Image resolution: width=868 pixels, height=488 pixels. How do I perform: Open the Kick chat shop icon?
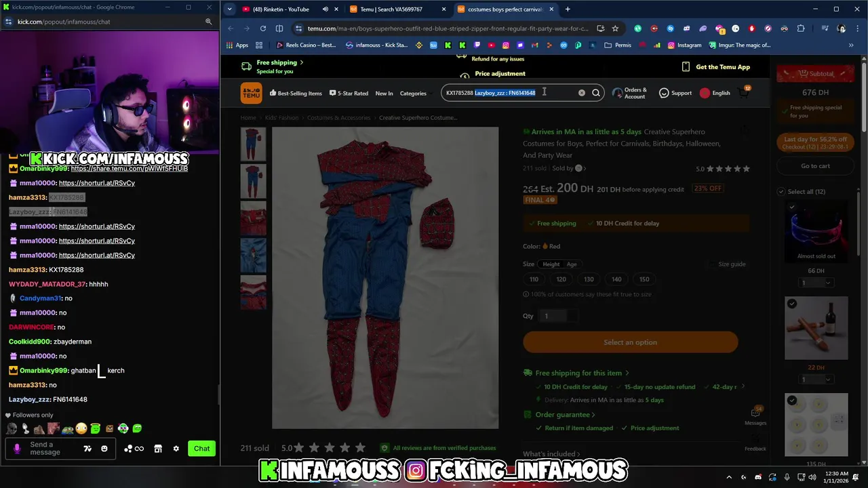point(158,449)
